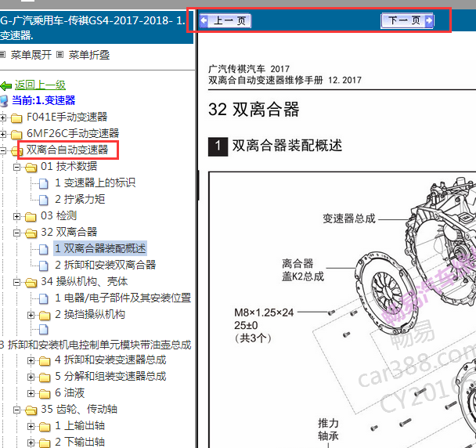
Task: Select 双离合自动变速器 tree item
Action: click(67, 150)
